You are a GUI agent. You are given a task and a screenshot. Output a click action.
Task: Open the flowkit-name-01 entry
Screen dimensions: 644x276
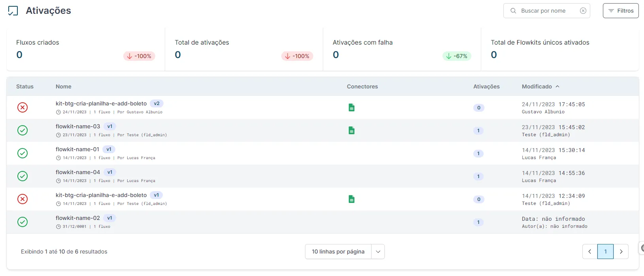pos(77,149)
